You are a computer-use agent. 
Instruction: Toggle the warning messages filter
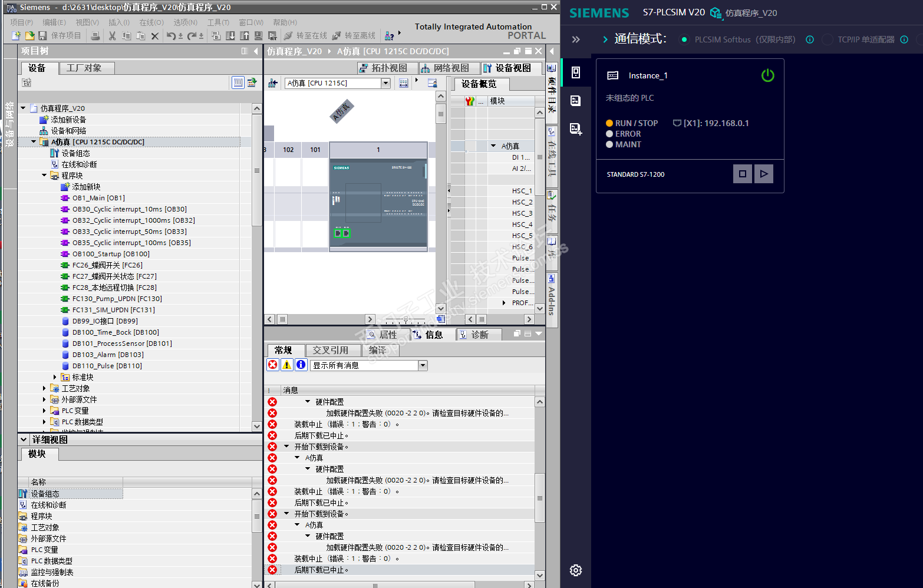point(287,365)
